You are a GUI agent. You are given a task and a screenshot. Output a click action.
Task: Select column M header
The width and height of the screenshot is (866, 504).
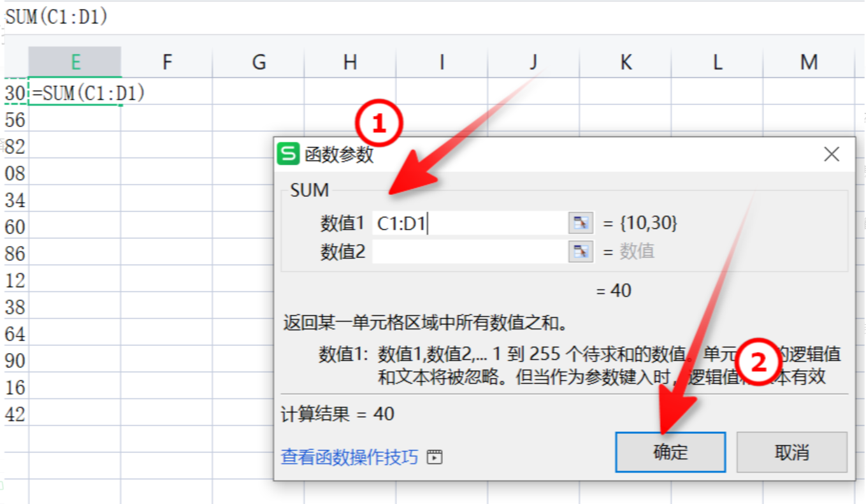pos(809,62)
